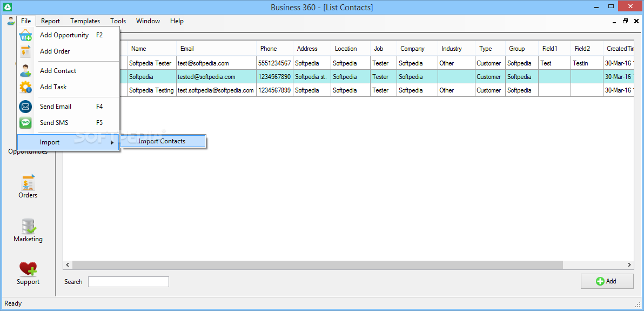Image resolution: width=644 pixels, height=311 pixels.
Task: Choose Send Email from File menu
Action: coord(68,107)
